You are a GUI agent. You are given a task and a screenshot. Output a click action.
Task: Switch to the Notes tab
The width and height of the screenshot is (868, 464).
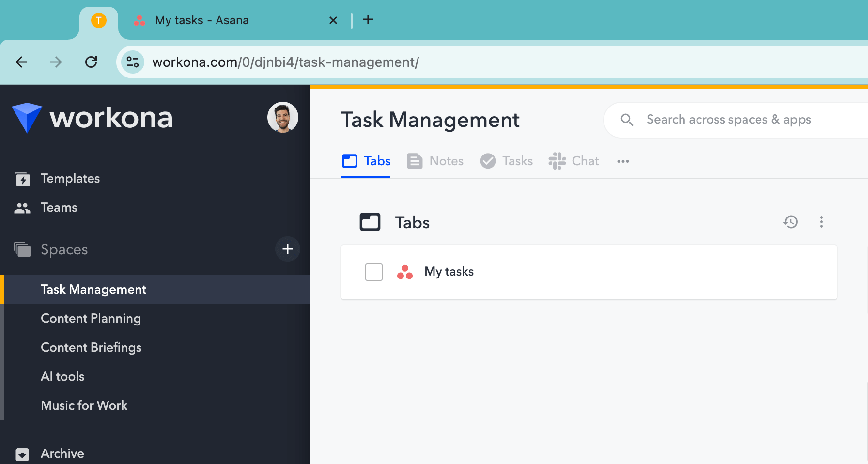[x=435, y=161]
